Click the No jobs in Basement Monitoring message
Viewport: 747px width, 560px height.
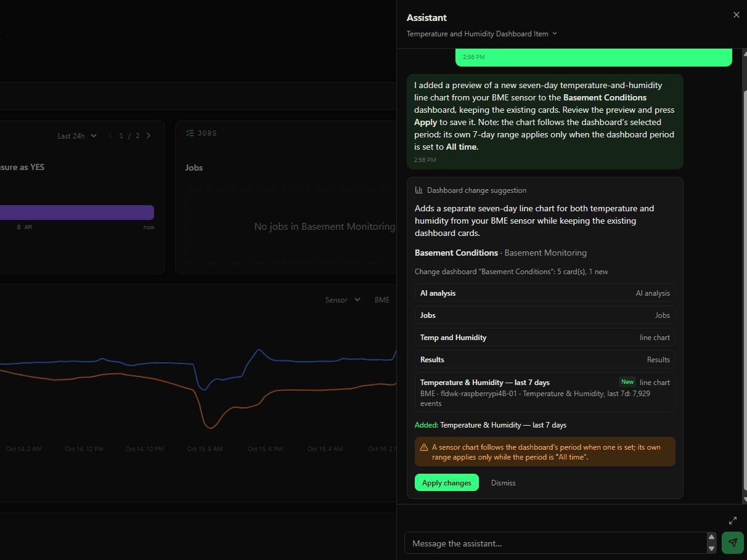coord(325,227)
